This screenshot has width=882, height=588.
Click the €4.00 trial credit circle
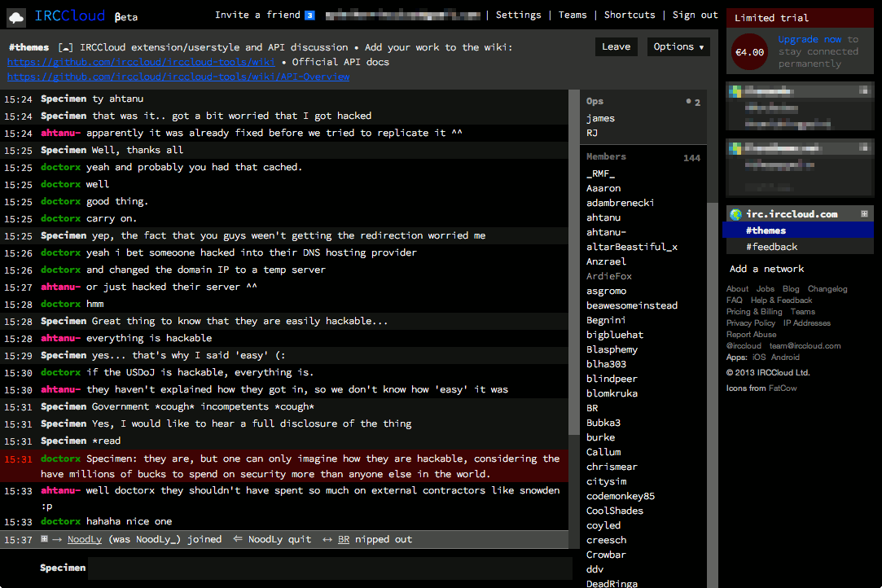tap(749, 52)
